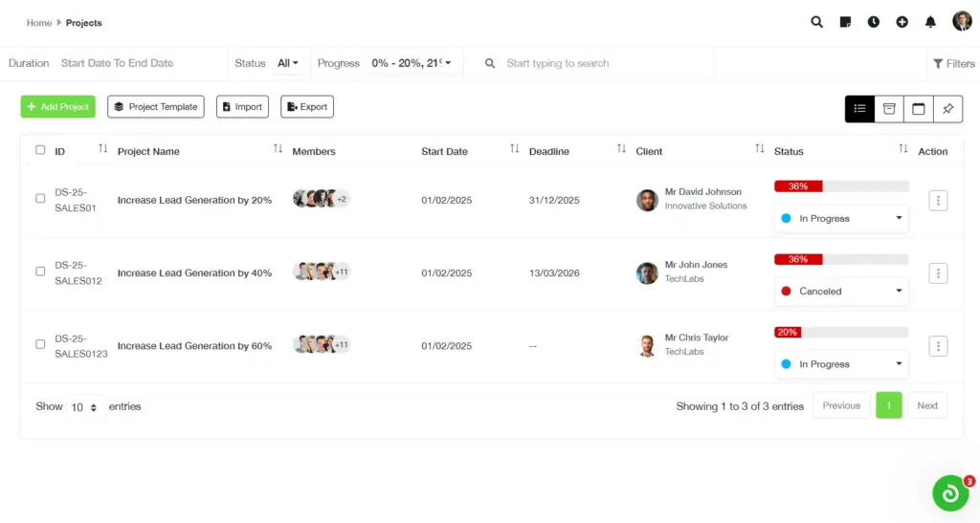Click progress bar of DS-25-SALES01

pos(840,186)
